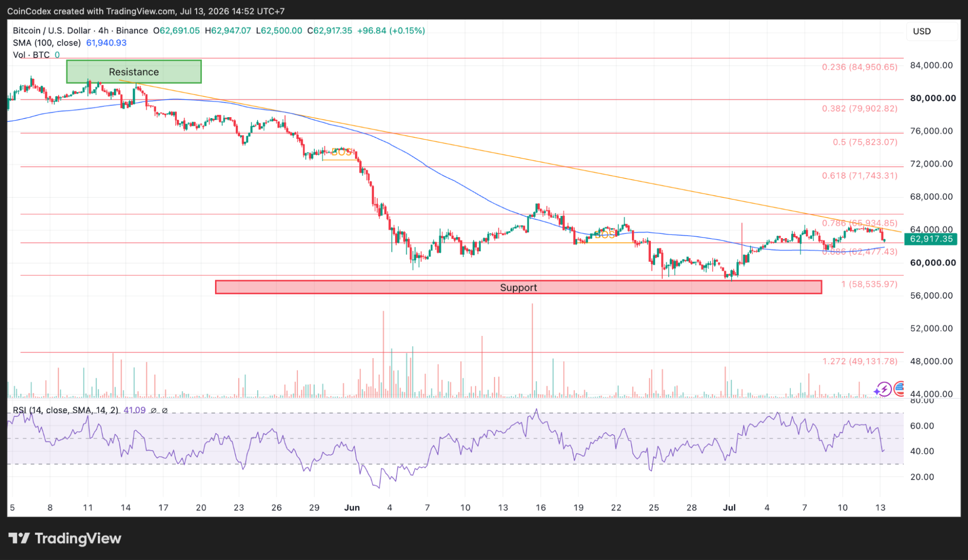
Task: Click the 17 date label on the time axis
Action: click(163, 508)
